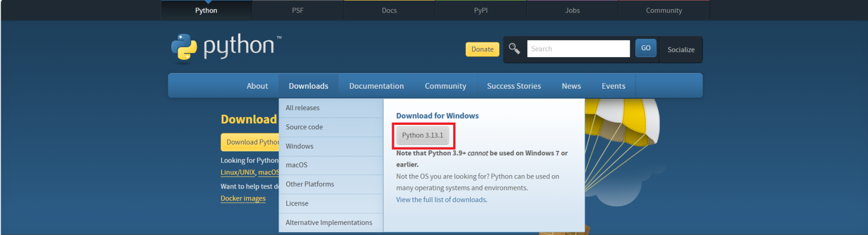Open Alternative Implementations menu entry
Image resolution: width=868 pixels, height=235 pixels.
click(329, 223)
